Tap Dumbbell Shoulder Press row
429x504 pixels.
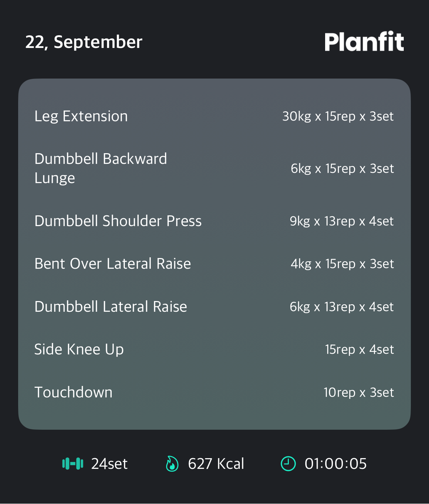tap(118, 221)
